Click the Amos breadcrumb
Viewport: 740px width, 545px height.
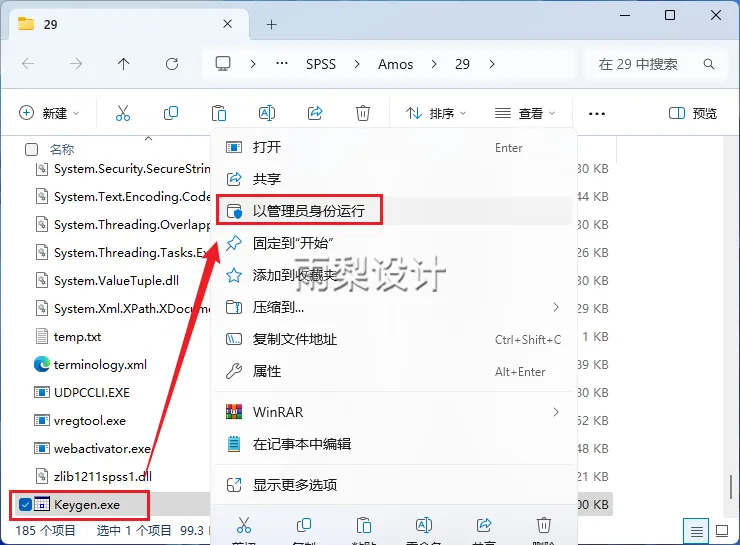click(395, 64)
